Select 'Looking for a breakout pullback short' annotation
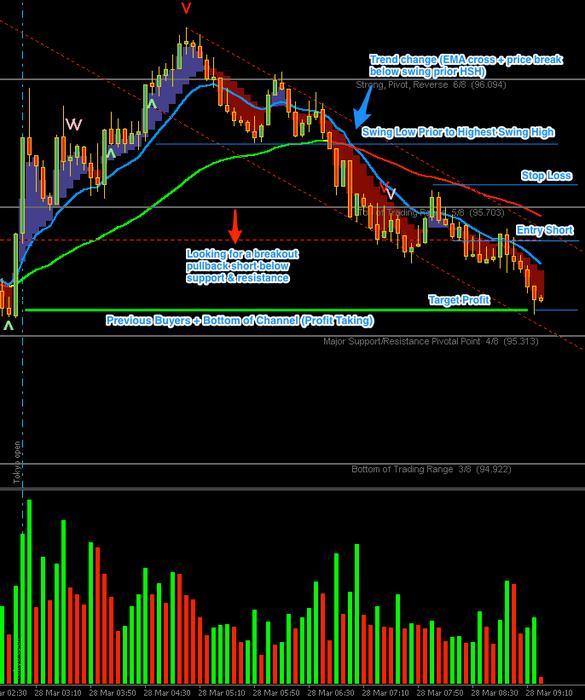Viewport: 585px width, 700px height. (242, 266)
